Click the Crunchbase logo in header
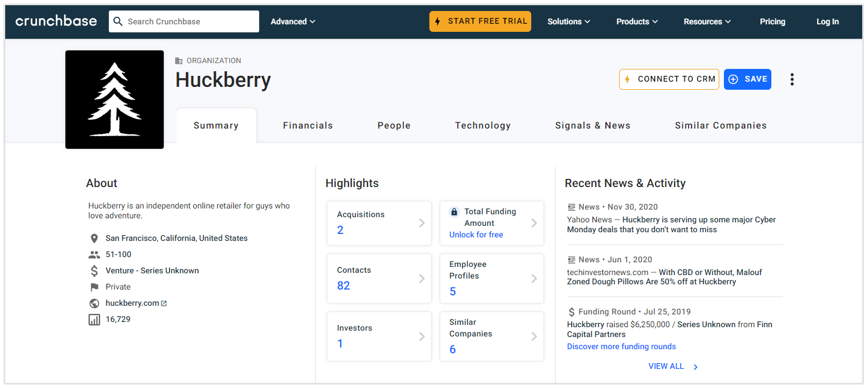The image size is (868, 388). coord(56,21)
